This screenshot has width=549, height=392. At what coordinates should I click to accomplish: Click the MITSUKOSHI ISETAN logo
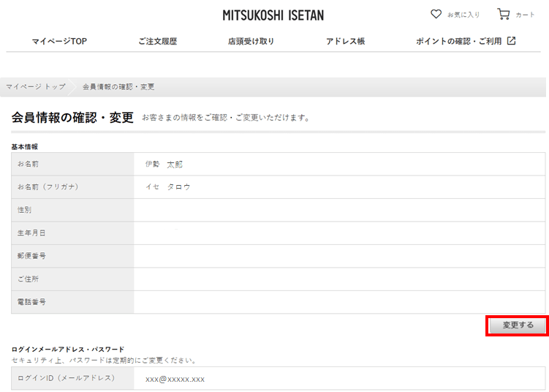[273, 15]
